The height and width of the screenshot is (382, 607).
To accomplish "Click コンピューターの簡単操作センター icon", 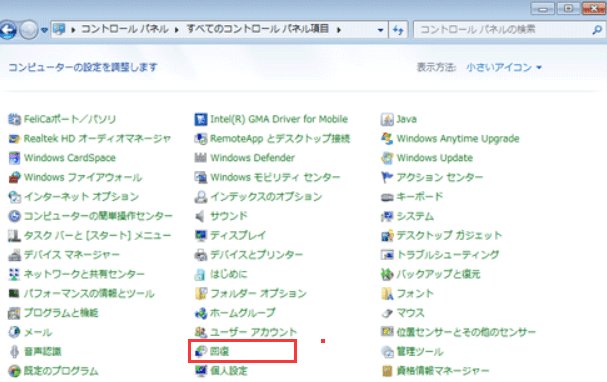I will [x=14, y=216].
